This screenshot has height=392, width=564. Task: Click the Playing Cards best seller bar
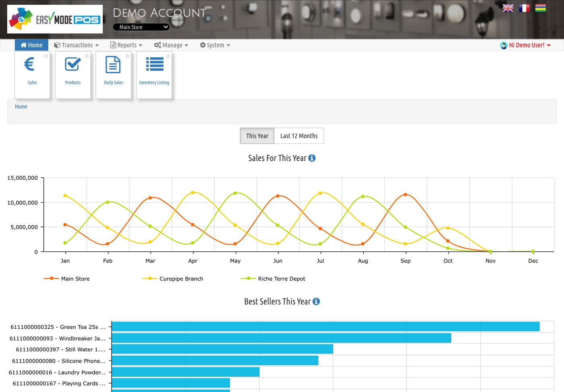pyautogui.click(x=171, y=383)
